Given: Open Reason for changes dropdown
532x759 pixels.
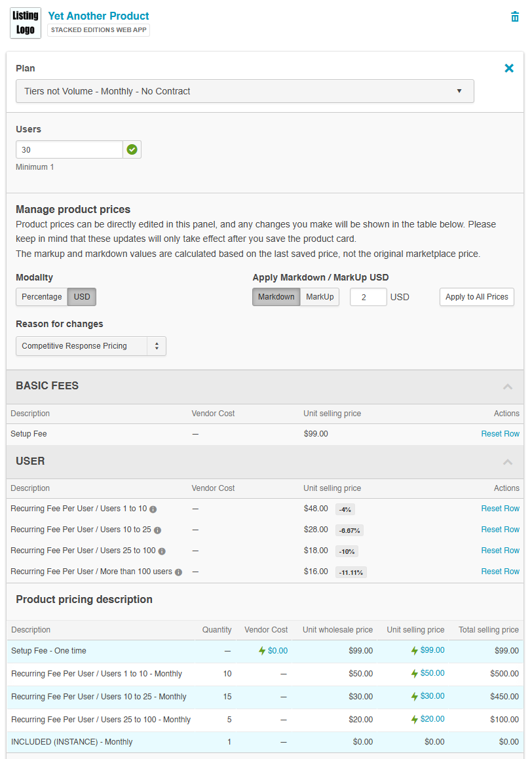Looking at the screenshot, I should [90, 346].
